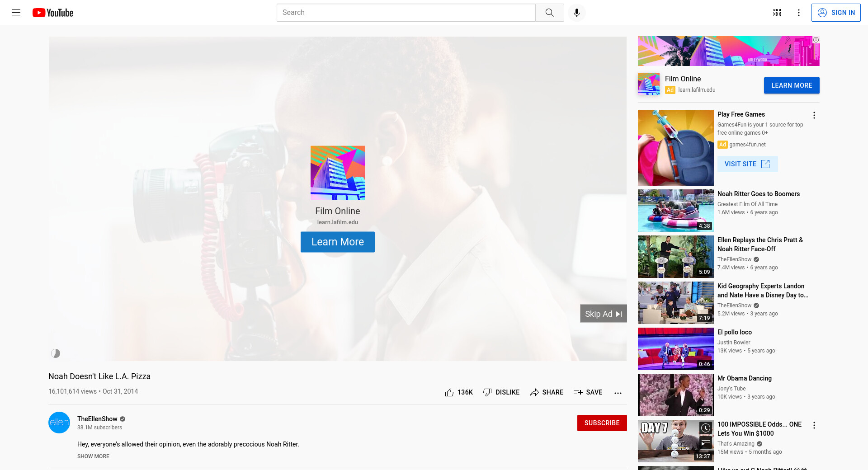Viewport: 868px width, 470px height.
Task: Click VISIT SITE for Play Free Games
Action: pos(747,164)
